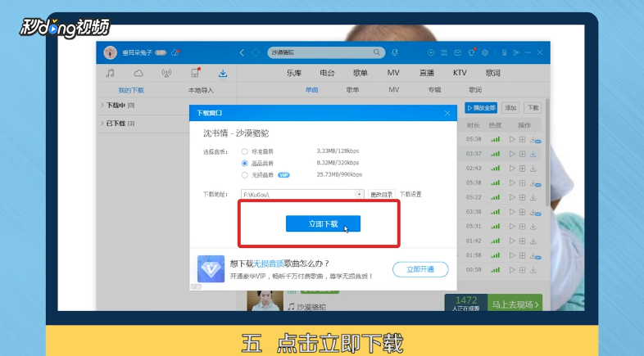The width and height of the screenshot is (644, 356).
Task: Play the 03:37 song row
Action: point(512,154)
